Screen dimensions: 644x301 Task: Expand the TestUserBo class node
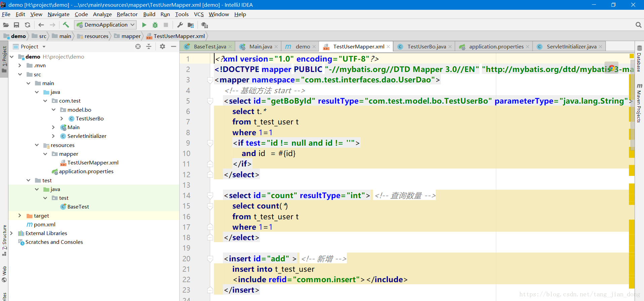(x=62, y=118)
